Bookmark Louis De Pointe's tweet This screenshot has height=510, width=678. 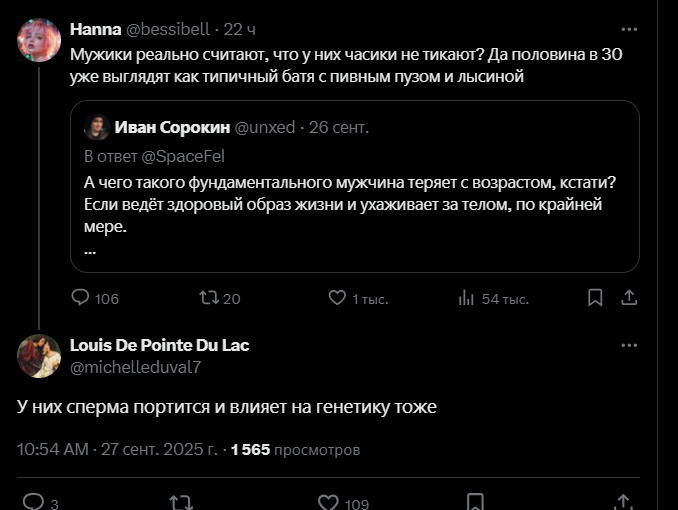pos(476,502)
